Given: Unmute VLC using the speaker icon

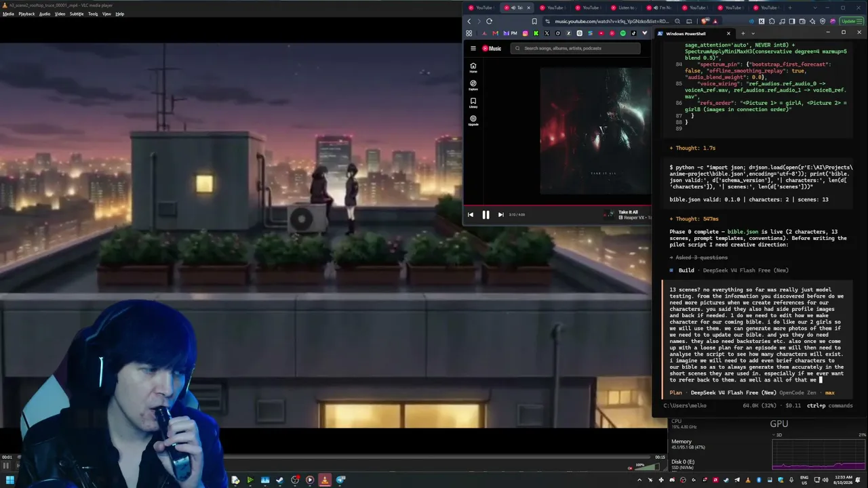Looking at the screenshot, I should pyautogui.click(x=630, y=467).
